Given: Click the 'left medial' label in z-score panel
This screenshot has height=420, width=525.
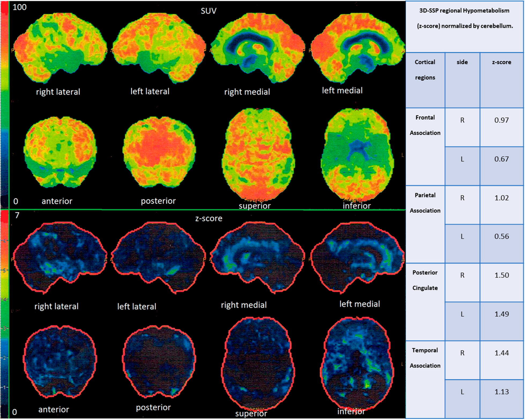Looking at the screenshot, I should (360, 304).
